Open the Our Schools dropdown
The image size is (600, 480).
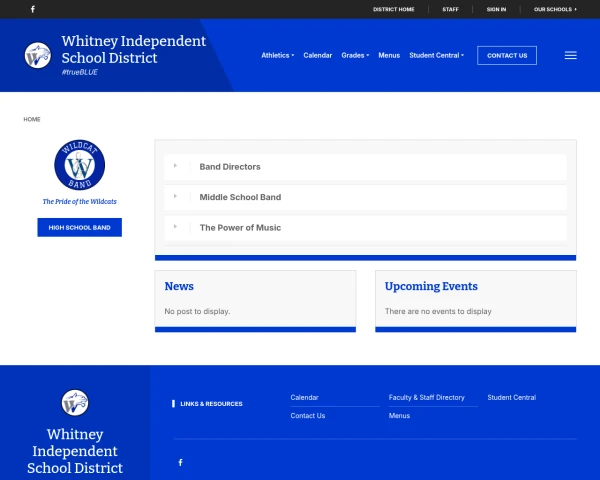point(555,9)
